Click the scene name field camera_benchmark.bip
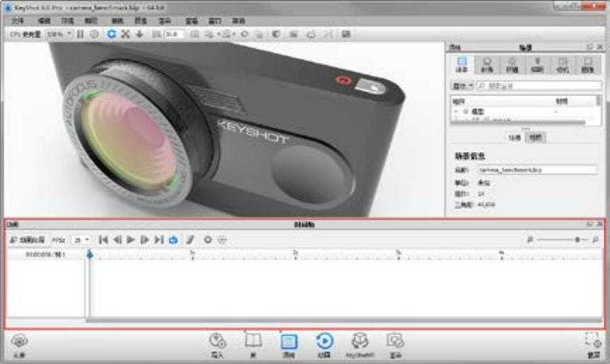This screenshot has height=364, width=610. [537, 170]
